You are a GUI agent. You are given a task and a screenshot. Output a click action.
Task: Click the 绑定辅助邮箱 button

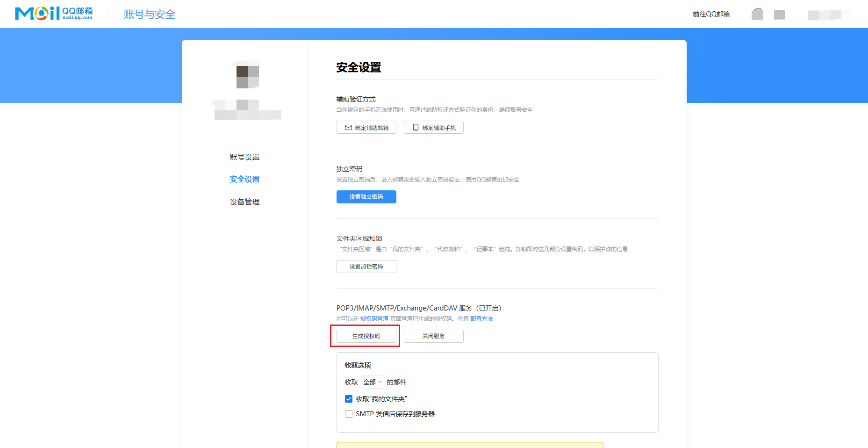(366, 128)
